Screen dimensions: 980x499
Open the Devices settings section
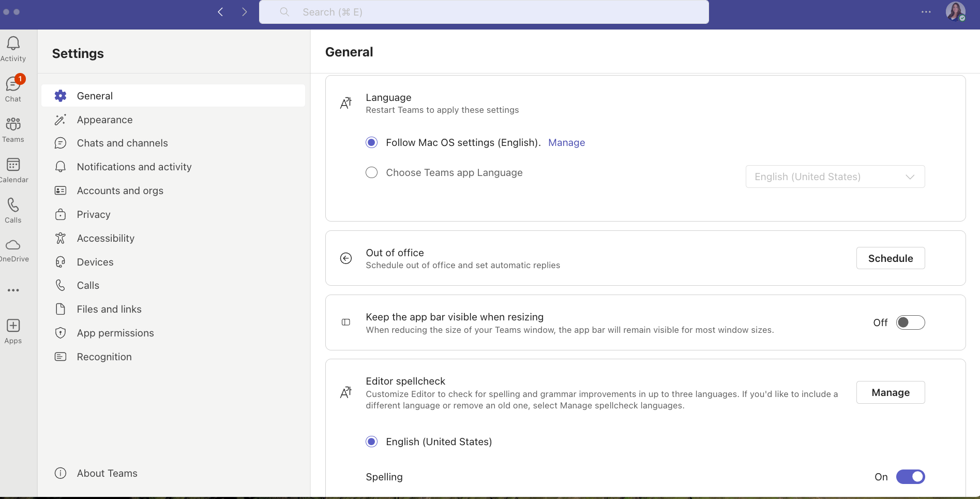click(x=173, y=262)
